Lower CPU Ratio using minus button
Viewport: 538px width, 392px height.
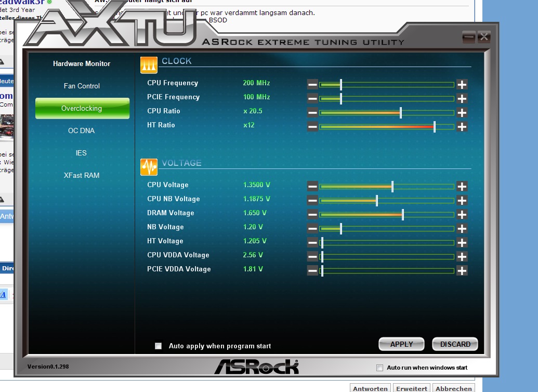pyautogui.click(x=312, y=113)
